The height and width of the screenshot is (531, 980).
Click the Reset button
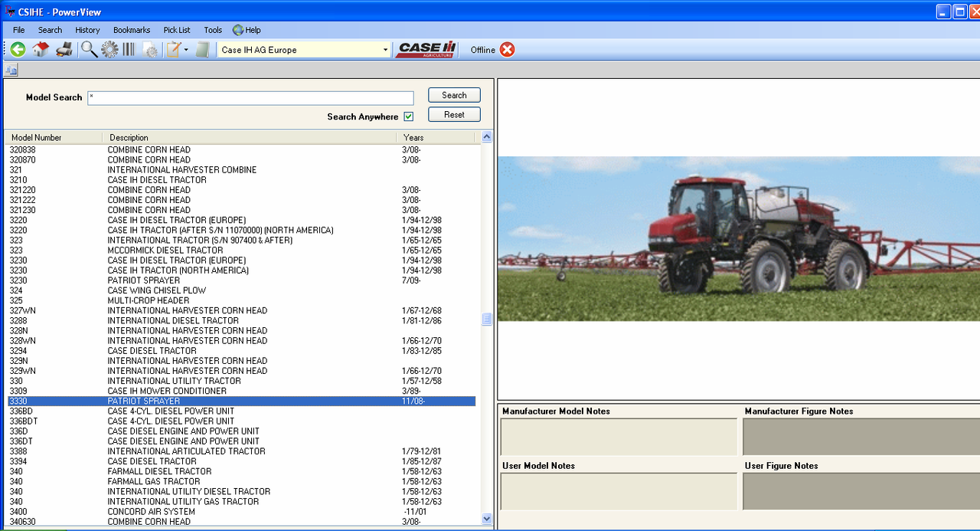(x=454, y=114)
